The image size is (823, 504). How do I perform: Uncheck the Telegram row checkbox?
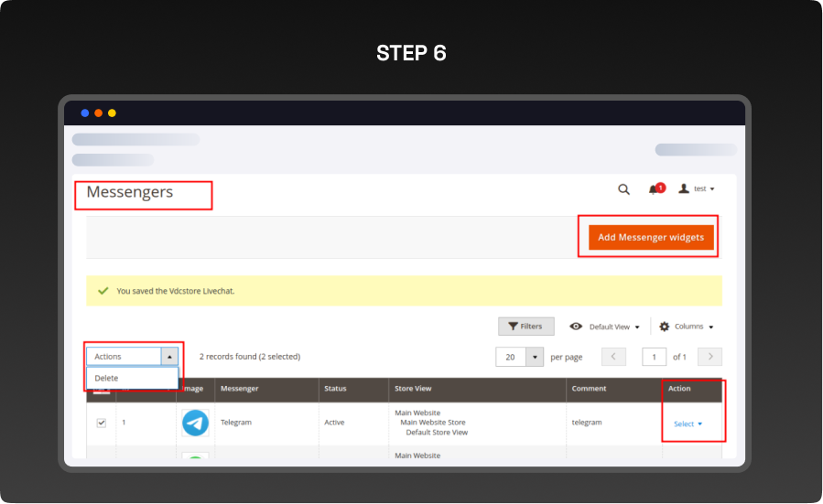(x=102, y=423)
